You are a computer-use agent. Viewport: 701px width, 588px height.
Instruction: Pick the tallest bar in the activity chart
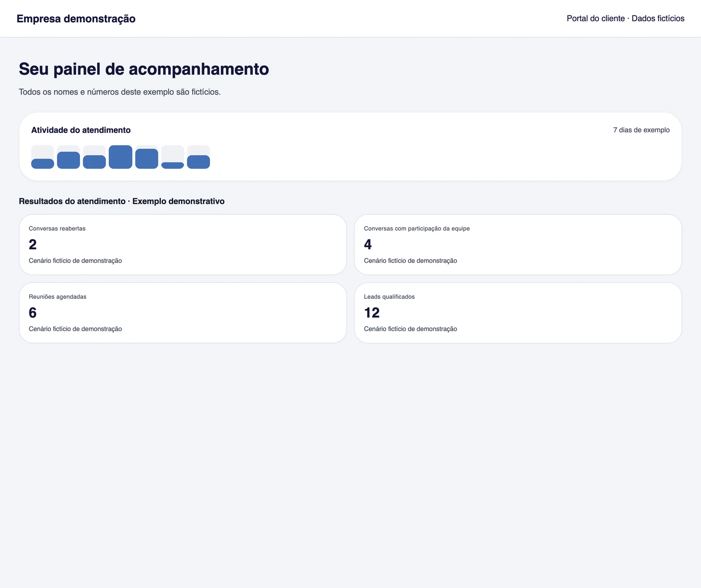[120, 157]
